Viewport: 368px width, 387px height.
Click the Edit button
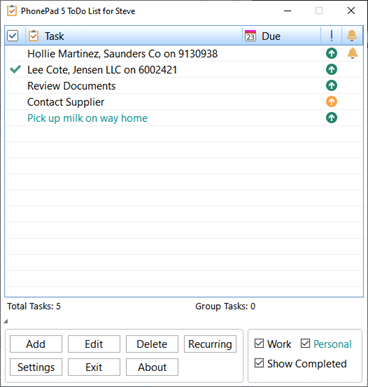point(94,344)
